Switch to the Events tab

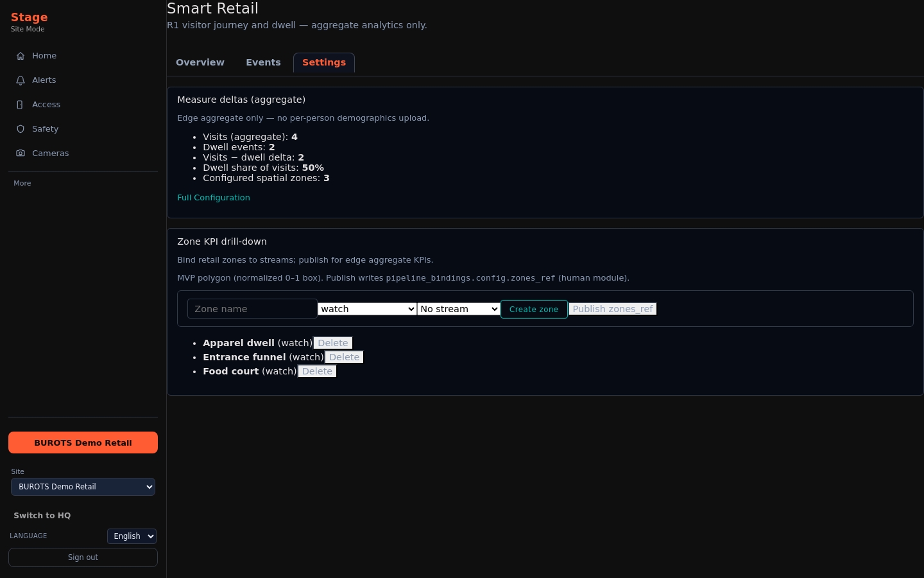(x=263, y=62)
